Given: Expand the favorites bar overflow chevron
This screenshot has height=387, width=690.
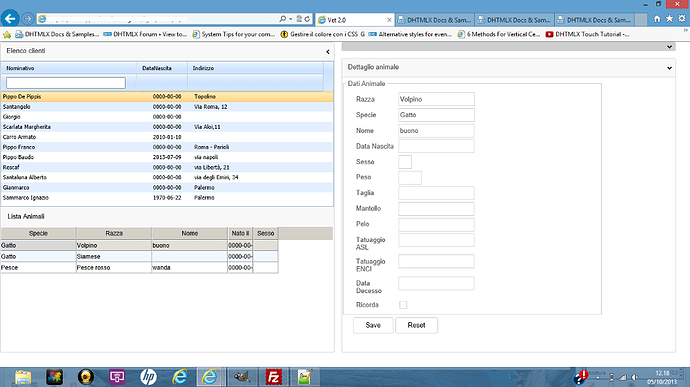Looking at the screenshot, I should (686, 30).
